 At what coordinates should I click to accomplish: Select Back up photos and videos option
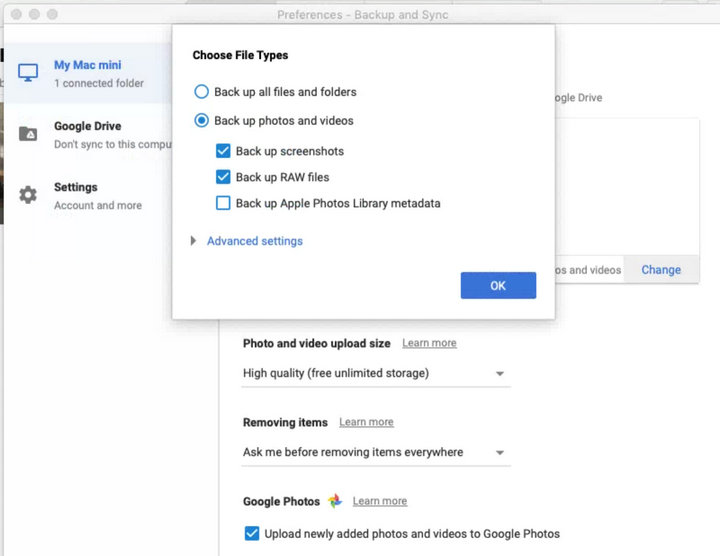click(x=203, y=121)
